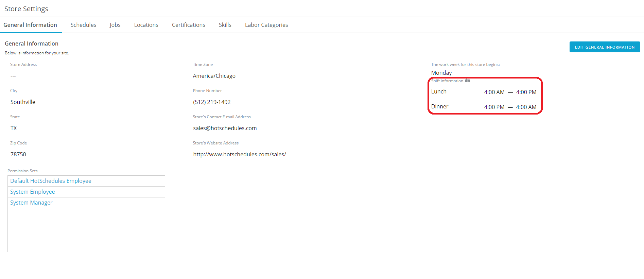Click the lock icon beside Shift information

468,81
